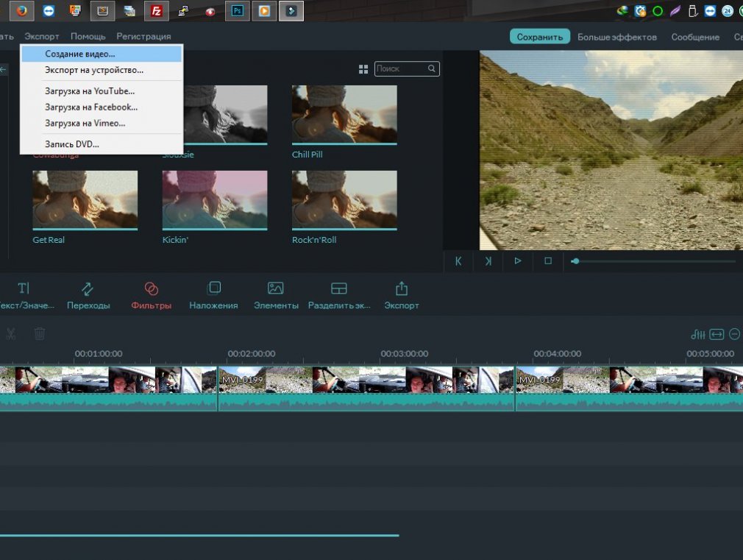
Task: Stop the preview playback
Action: coord(548,261)
